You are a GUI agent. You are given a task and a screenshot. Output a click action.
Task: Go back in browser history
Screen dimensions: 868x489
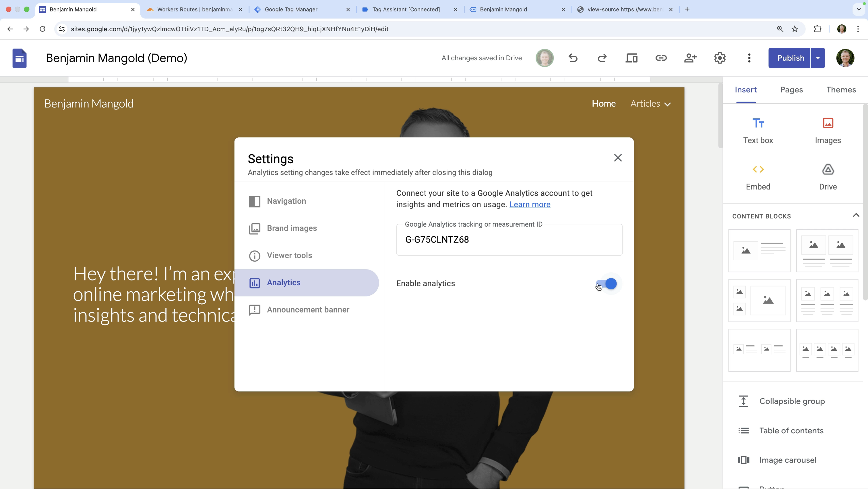pyautogui.click(x=10, y=29)
